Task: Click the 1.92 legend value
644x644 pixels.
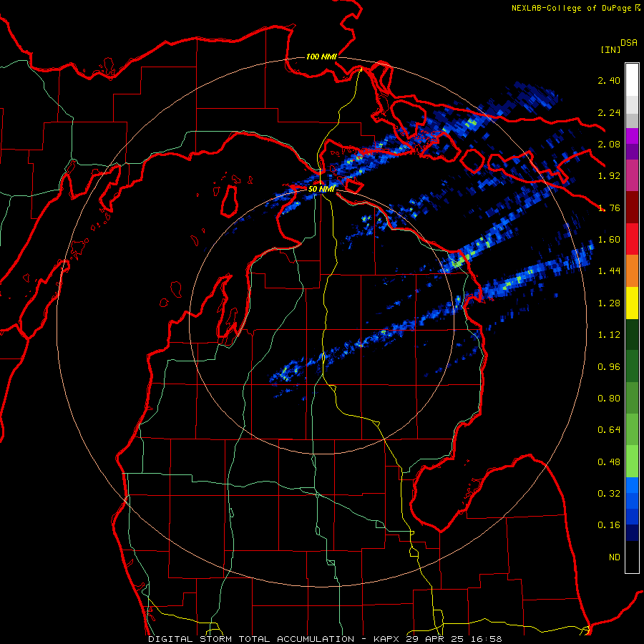Action: click(x=609, y=176)
